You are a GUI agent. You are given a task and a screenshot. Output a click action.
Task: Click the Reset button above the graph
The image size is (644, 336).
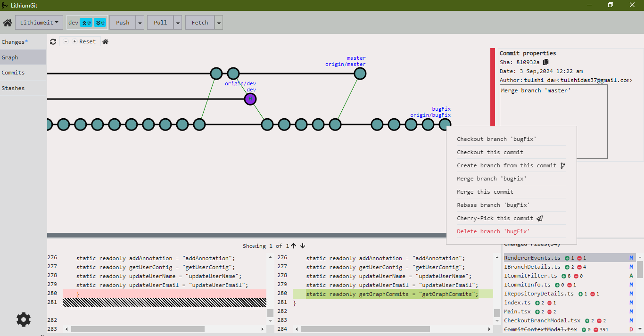(x=87, y=41)
